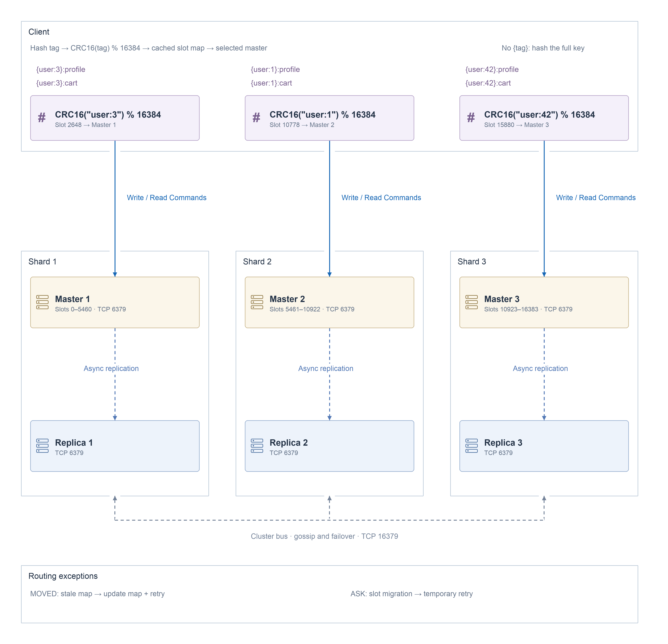Select the Master 3 node title
This screenshot has width=668, height=644.
tap(502, 299)
